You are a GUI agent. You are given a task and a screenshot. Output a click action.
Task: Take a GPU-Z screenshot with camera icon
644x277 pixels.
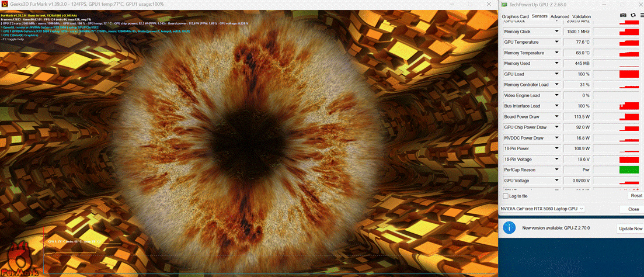(623, 15)
